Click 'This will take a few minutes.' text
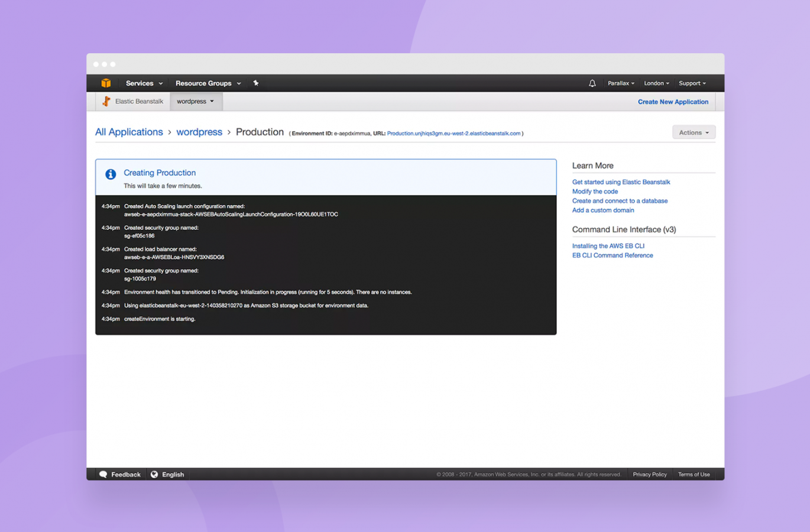810x532 pixels. tap(163, 186)
